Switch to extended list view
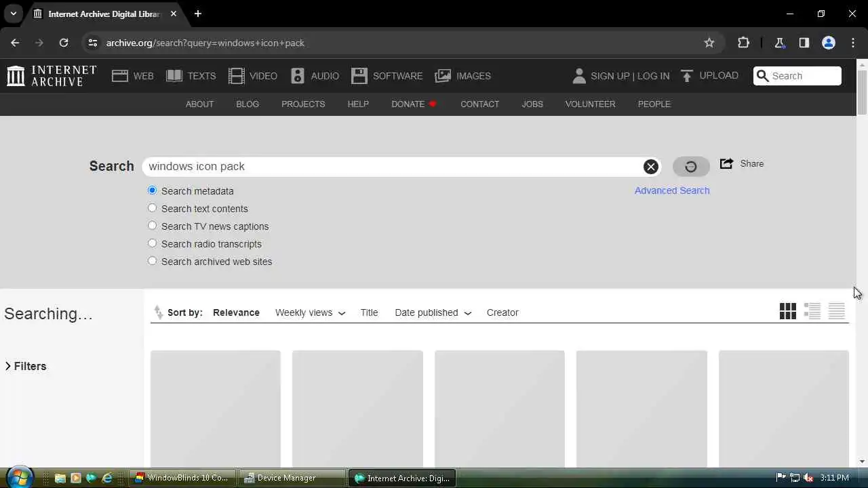The width and height of the screenshot is (868, 488). (x=812, y=311)
